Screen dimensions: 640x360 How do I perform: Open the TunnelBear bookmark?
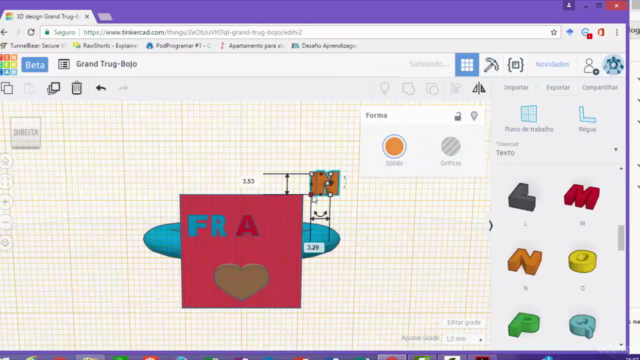point(33,46)
